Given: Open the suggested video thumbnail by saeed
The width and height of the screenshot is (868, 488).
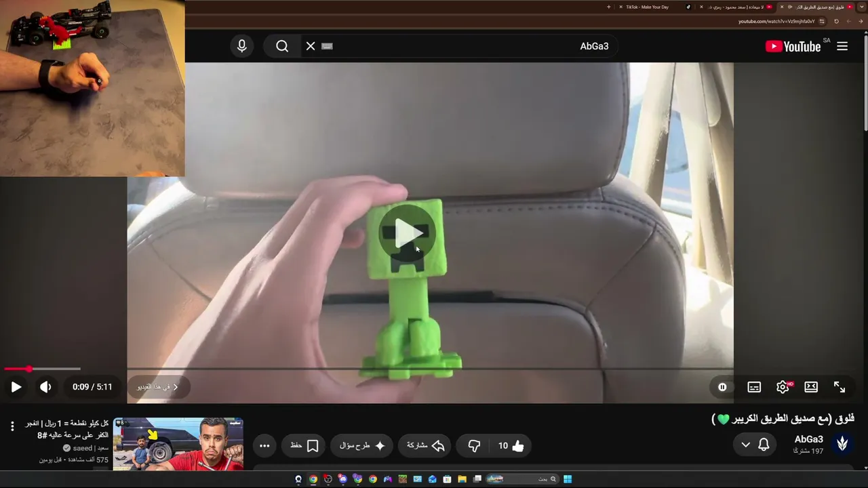Looking at the screenshot, I should (178, 444).
